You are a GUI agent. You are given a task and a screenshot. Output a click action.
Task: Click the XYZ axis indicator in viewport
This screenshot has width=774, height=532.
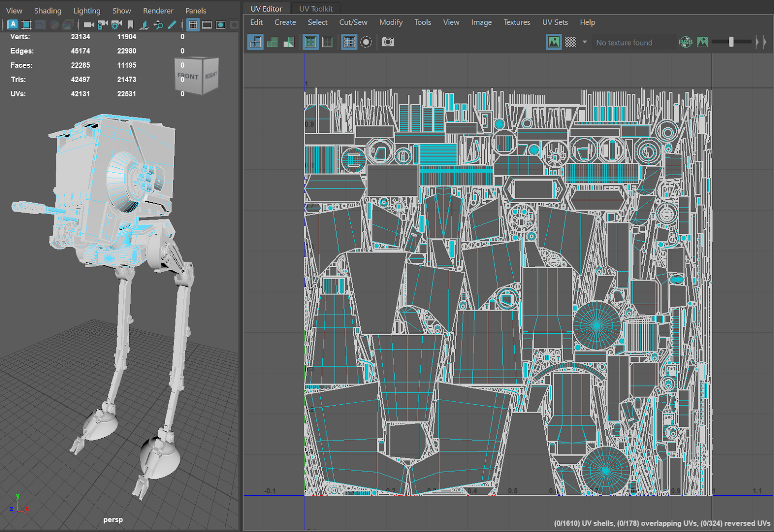point(19,503)
